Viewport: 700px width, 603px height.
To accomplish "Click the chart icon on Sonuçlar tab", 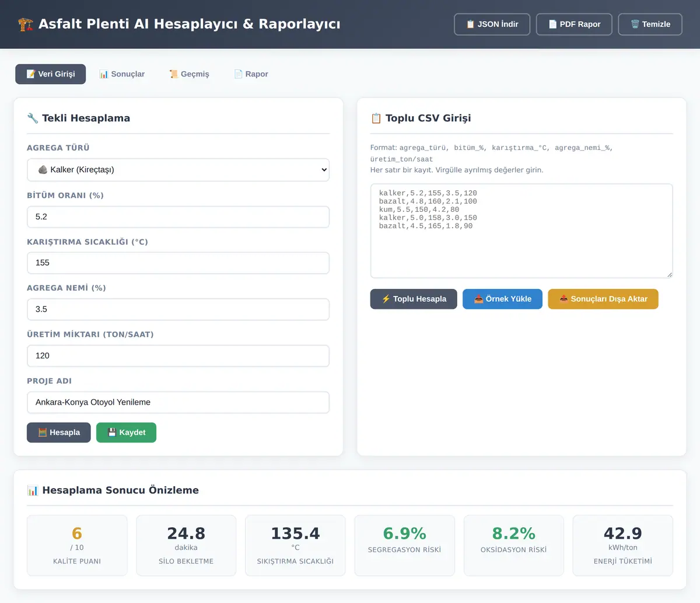I will click(104, 74).
